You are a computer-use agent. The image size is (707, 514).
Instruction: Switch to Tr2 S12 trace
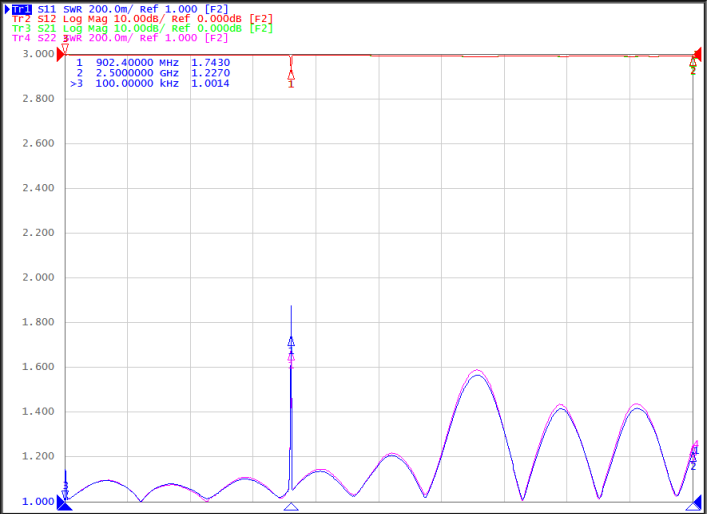[35, 19]
